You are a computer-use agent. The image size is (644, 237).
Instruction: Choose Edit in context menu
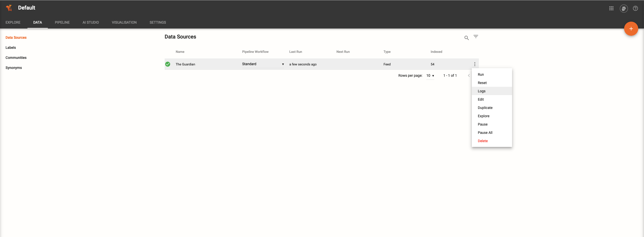(x=492, y=99)
